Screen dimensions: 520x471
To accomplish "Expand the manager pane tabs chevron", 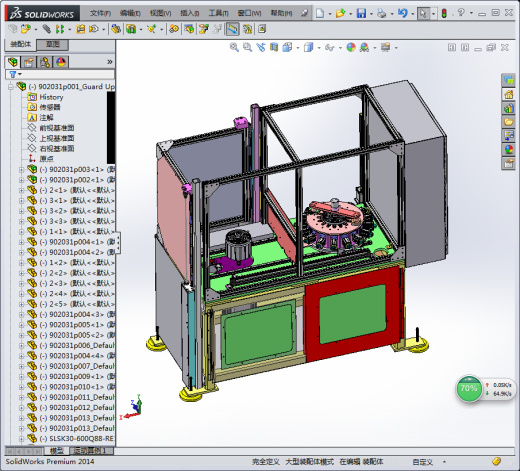I will pos(110,62).
